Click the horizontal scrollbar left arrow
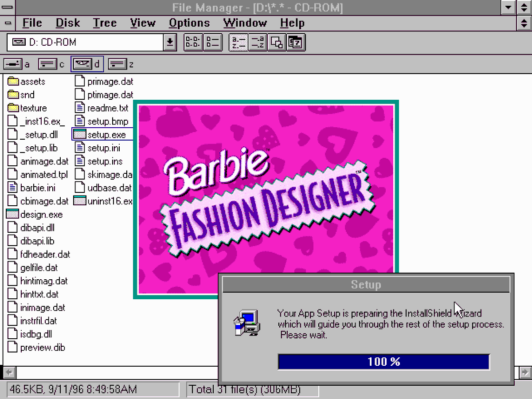 [x=10, y=372]
